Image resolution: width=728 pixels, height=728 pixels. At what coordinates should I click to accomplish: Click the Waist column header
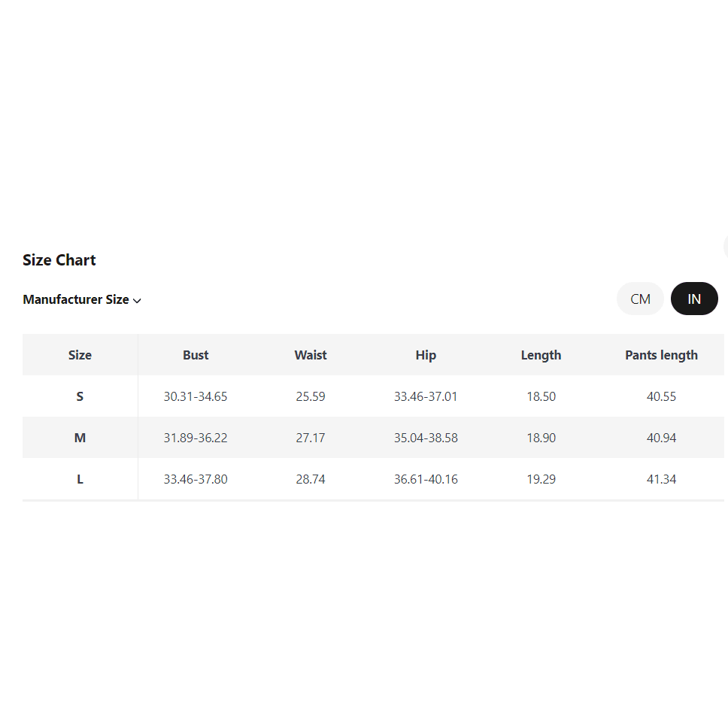coord(311,355)
